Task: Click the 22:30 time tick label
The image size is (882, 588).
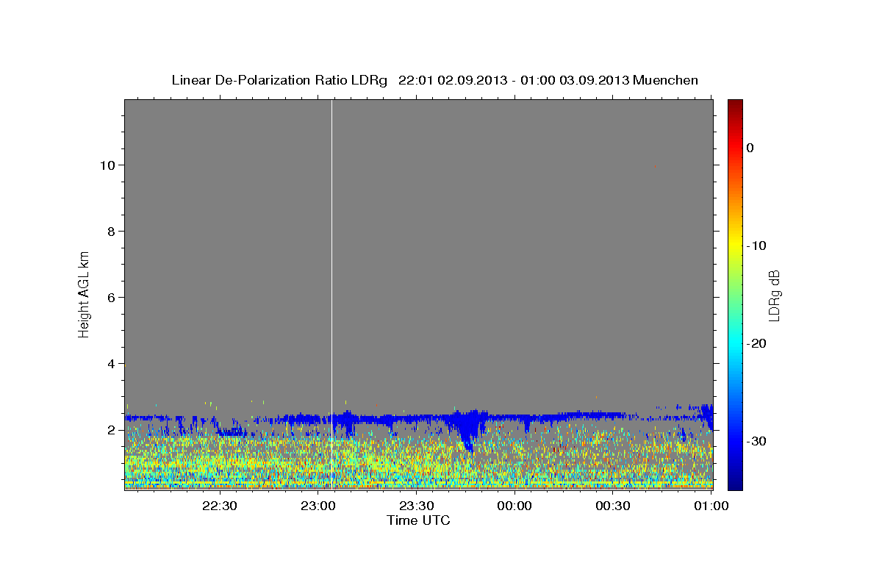Action: (x=219, y=506)
